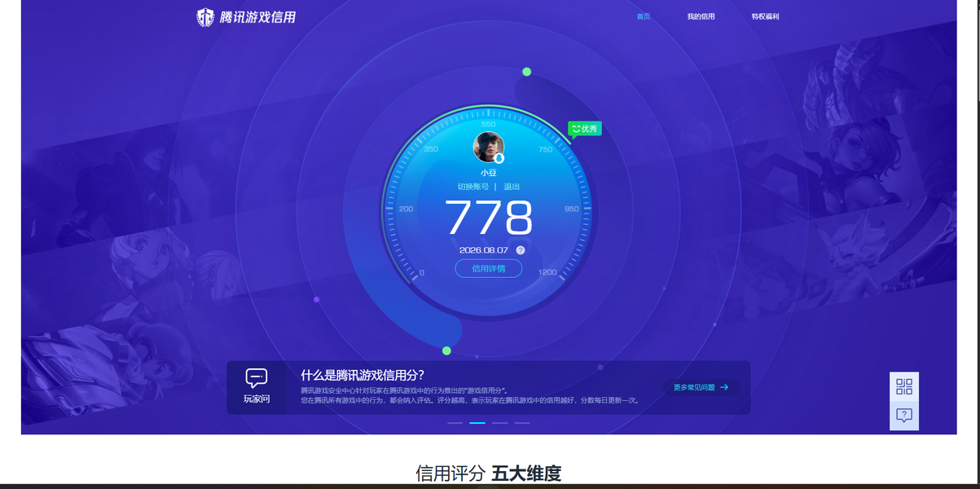Click the heading 什么是腾讯游戏信用分?
This screenshot has width=980, height=489.
tap(363, 375)
